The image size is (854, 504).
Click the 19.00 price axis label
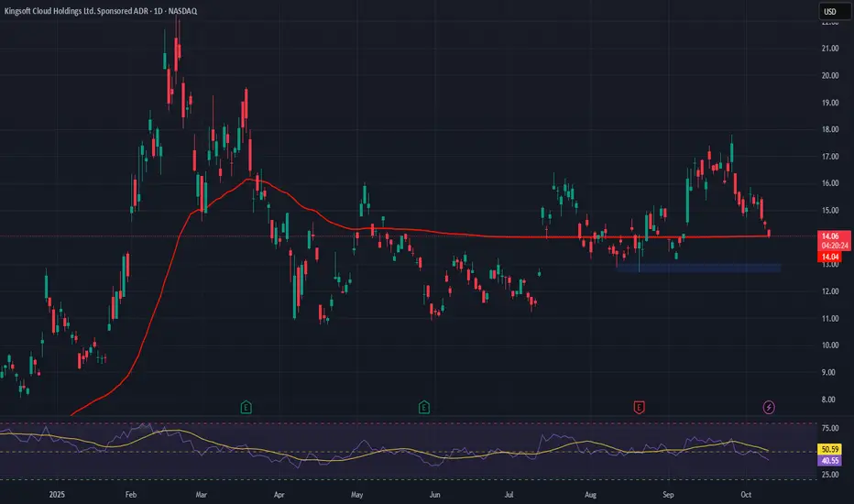point(830,103)
